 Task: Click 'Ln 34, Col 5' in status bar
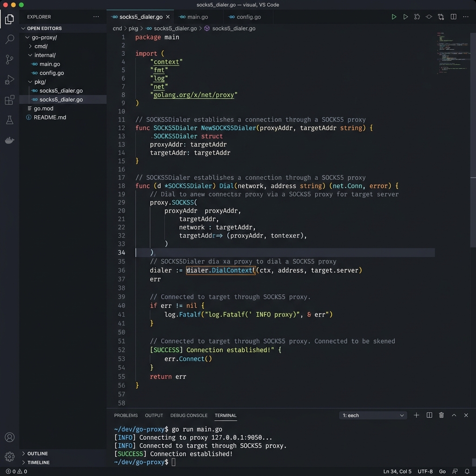397,471
